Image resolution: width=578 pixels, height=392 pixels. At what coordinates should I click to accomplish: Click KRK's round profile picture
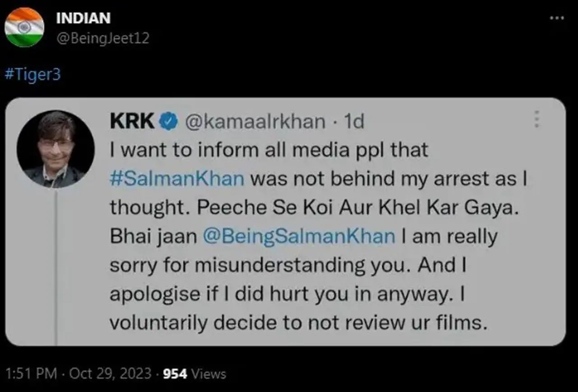pos(56,149)
